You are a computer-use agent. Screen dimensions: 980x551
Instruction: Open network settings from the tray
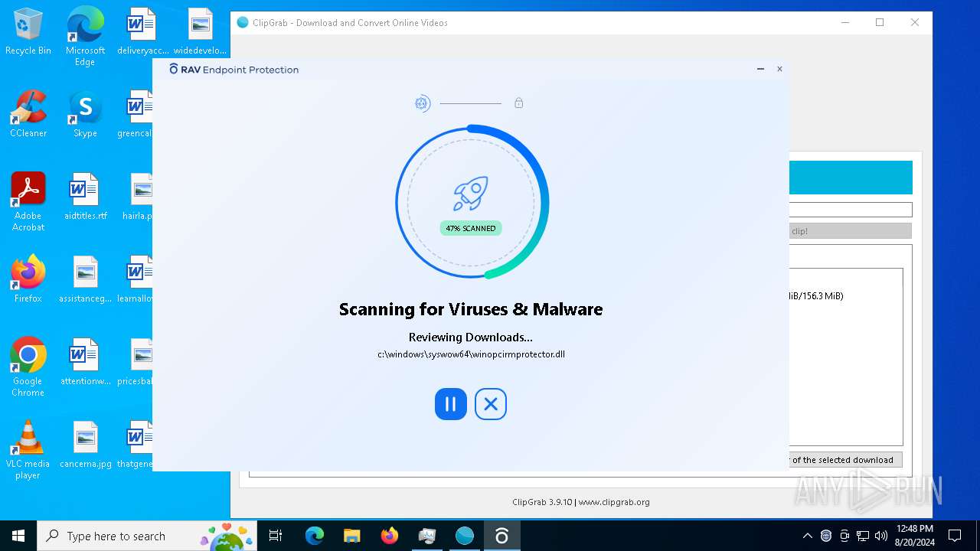tap(863, 536)
